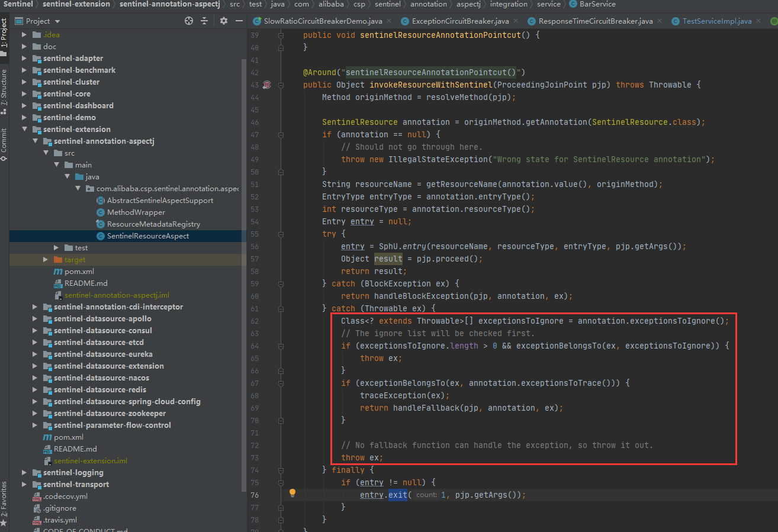
Task: Click the gutter marker icon at line 43
Action: [266, 85]
